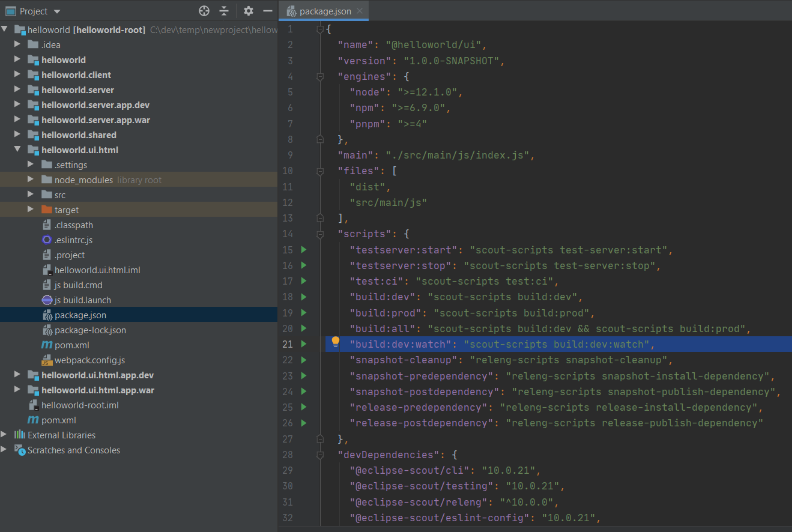Run the release-postdependency script gutter arrow

304,423
